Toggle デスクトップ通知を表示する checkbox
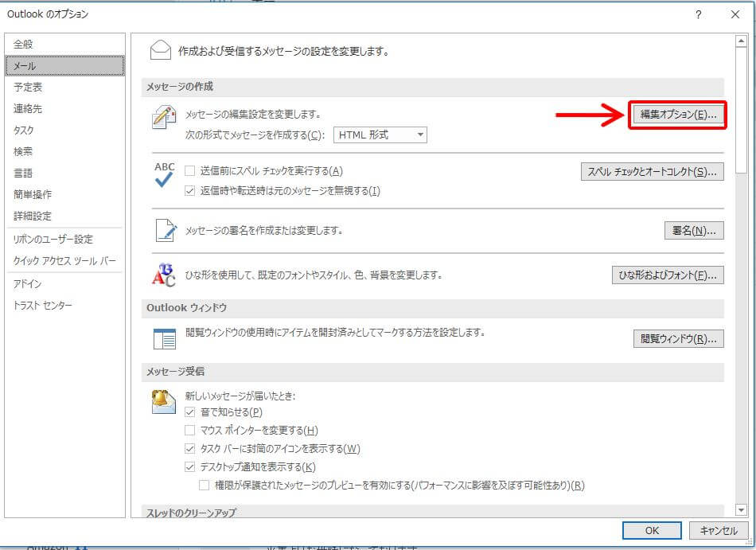Screen dimensions: 756x550 click(x=190, y=467)
